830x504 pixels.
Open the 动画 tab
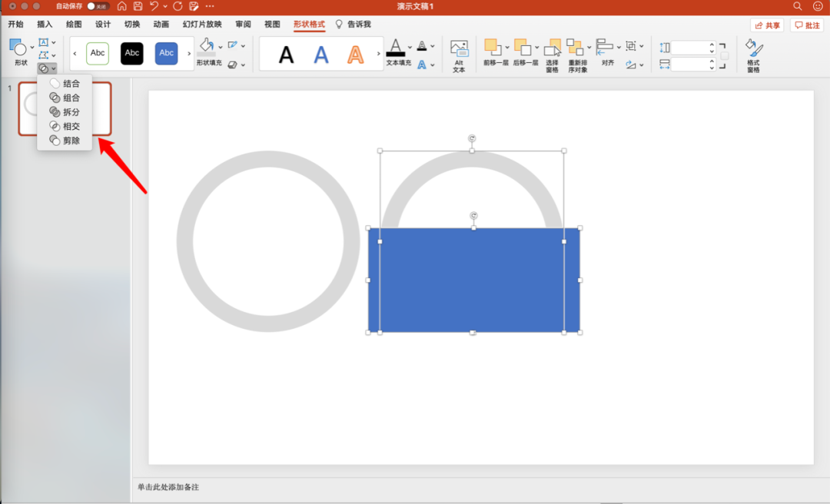[x=161, y=25]
